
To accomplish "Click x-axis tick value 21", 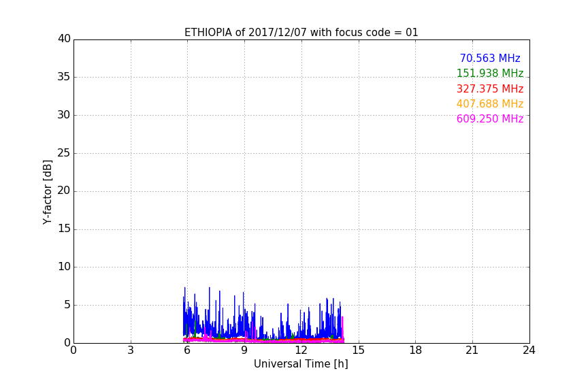I will 472,350.
